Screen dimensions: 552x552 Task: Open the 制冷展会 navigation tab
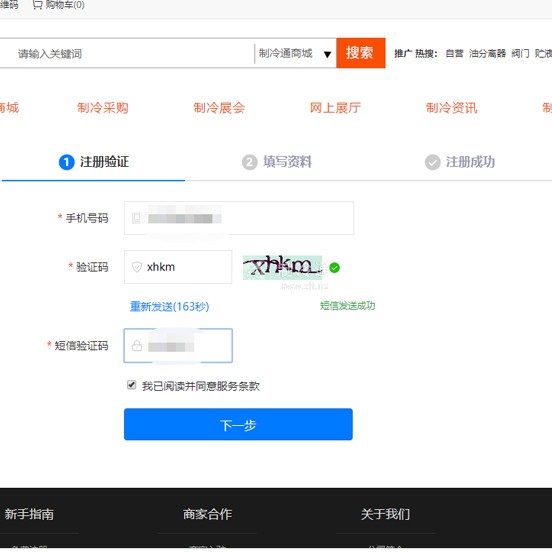click(x=219, y=108)
